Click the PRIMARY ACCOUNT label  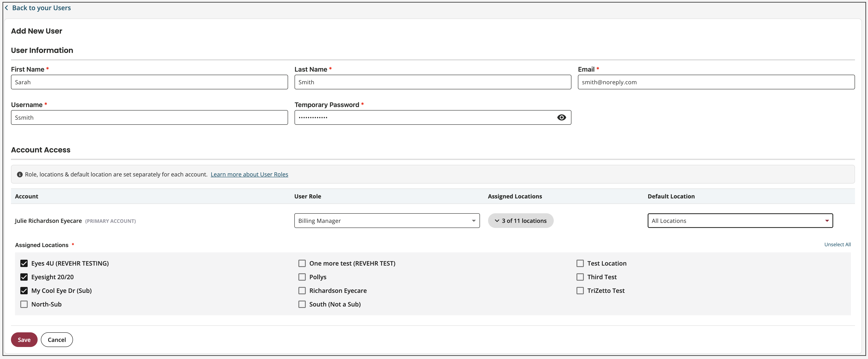(111, 221)
